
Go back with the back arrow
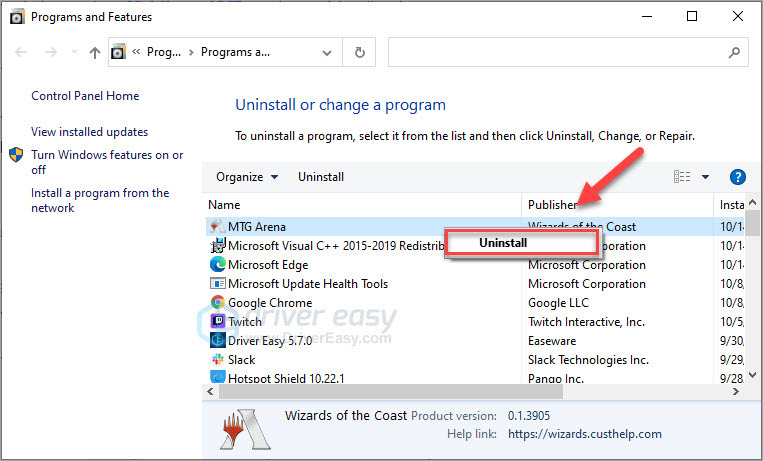[x=21, y=52]
